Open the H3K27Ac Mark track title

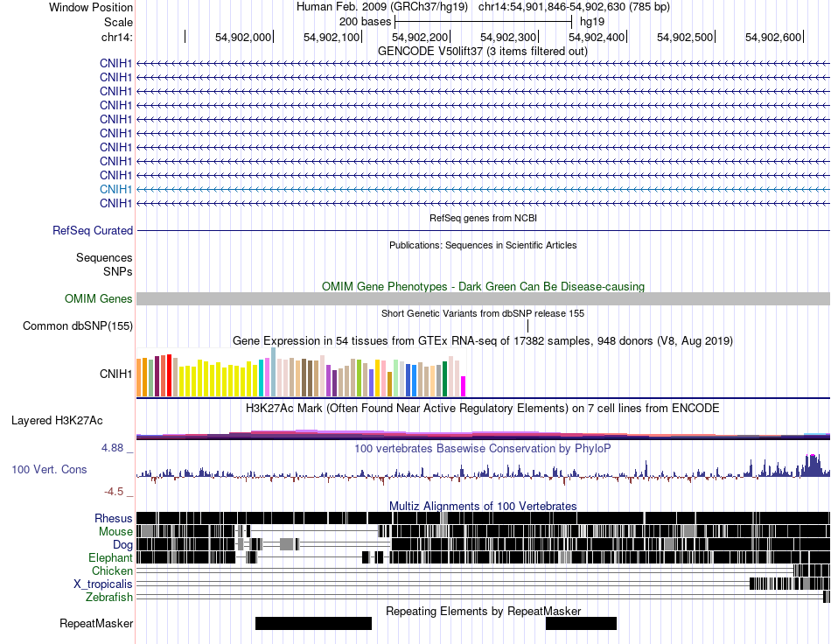pyautogui.click(x=483, y=409)
